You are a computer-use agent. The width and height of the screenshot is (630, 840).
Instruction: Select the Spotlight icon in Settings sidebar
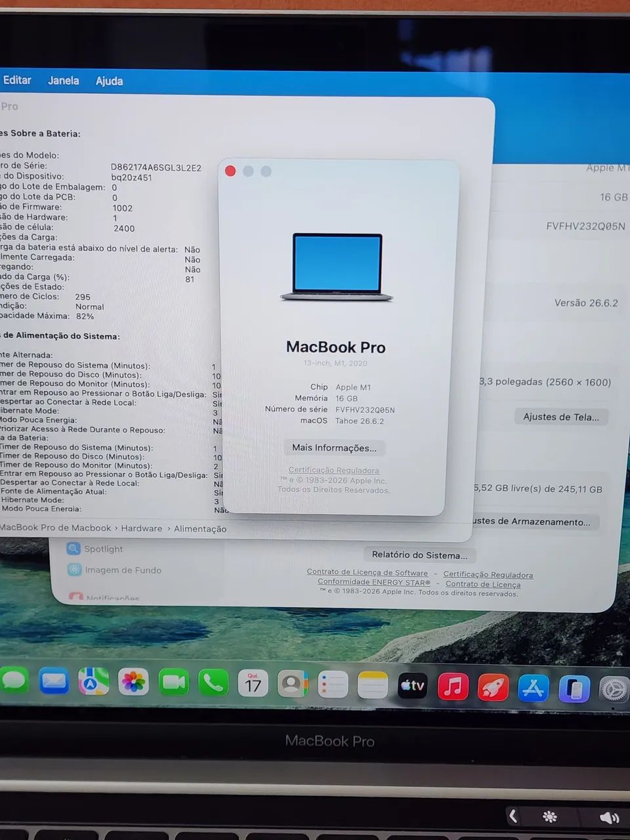tap(73, 549)
